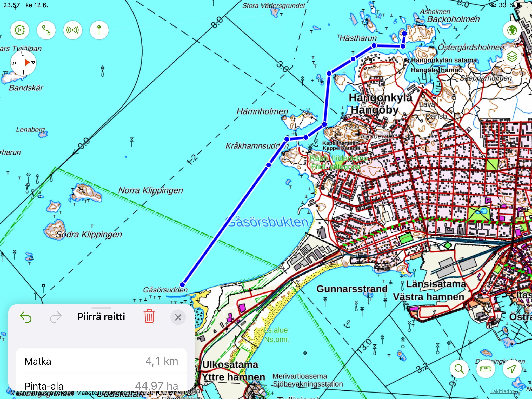Click the compass orientation control
This screenshot has width=532, height=399.
tap(23, 63)
